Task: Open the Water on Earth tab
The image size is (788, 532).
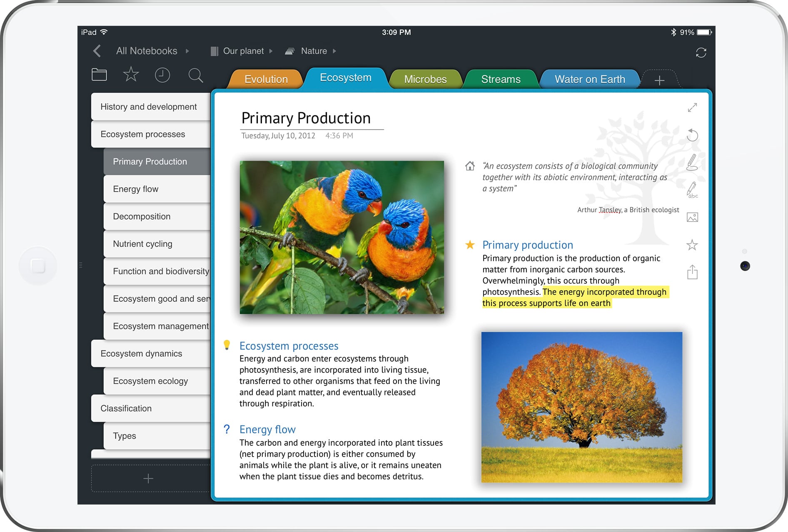Action: tap(589, 79)
